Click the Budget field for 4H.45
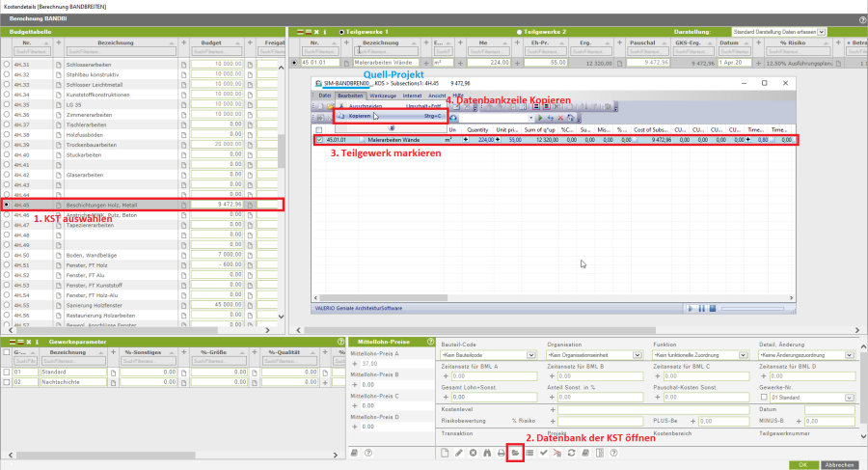The image size is (868, 470). click(216, 205)
